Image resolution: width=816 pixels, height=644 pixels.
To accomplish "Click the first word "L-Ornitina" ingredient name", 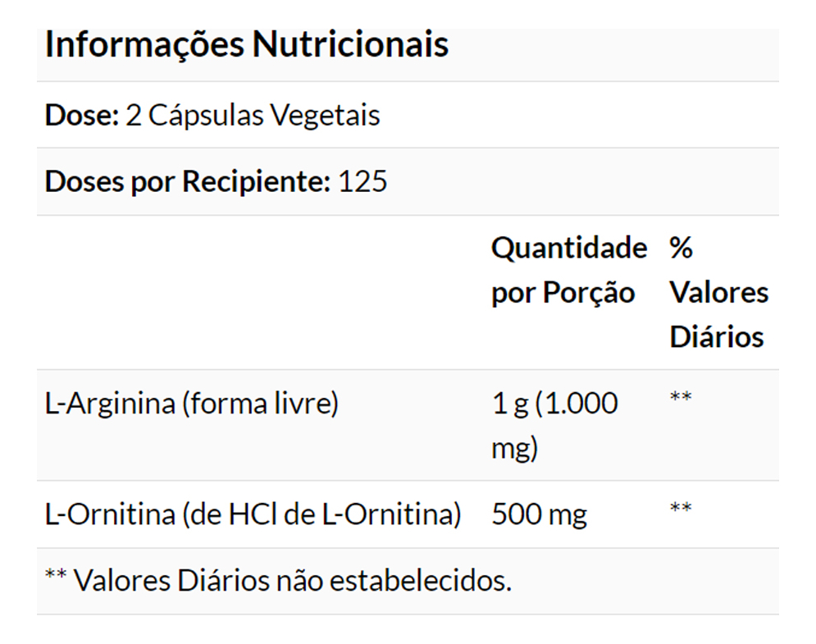I will pyautogui.click(x=110, y=515).
